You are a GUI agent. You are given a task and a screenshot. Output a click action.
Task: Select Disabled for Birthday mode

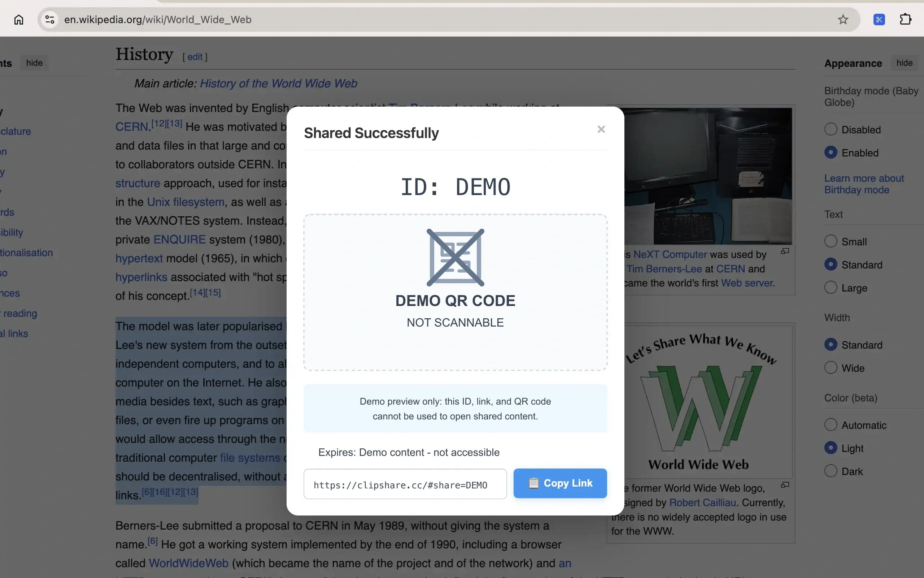coord(831,129)
